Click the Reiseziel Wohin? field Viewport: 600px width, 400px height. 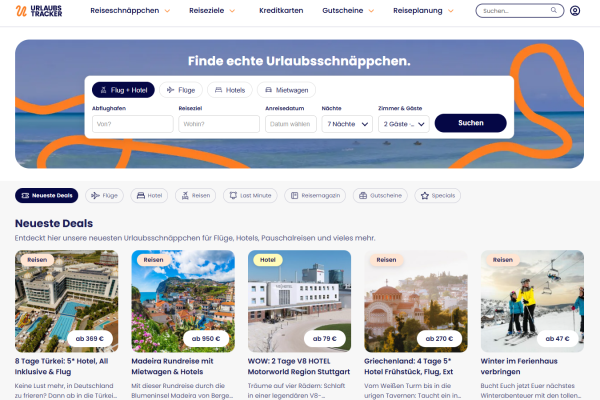pos(219,124)
